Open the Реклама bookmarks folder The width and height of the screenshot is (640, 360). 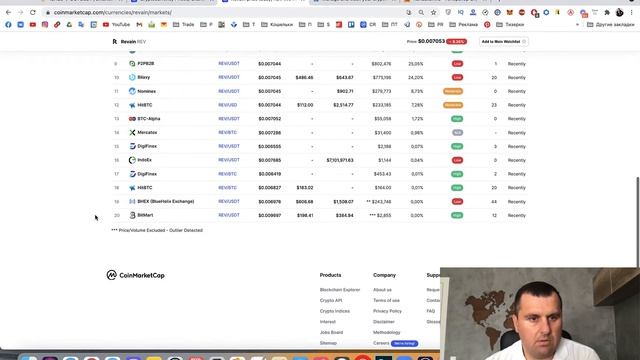[464, 24]
